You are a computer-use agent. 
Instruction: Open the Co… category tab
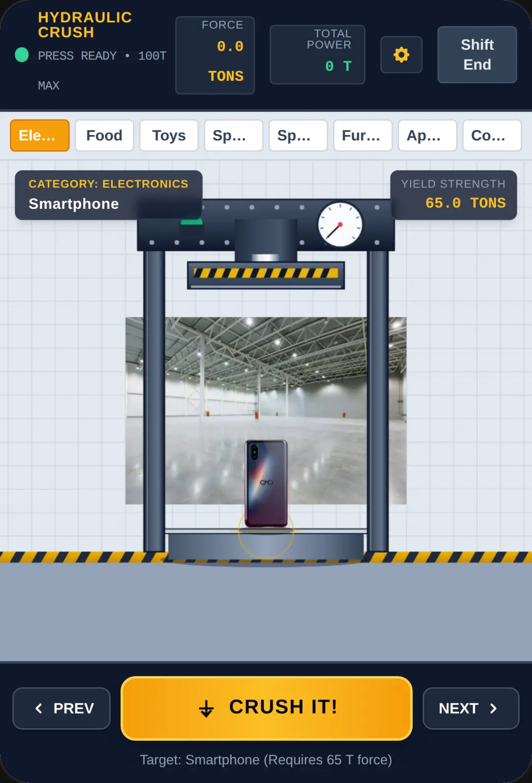(x=492, y=135)
